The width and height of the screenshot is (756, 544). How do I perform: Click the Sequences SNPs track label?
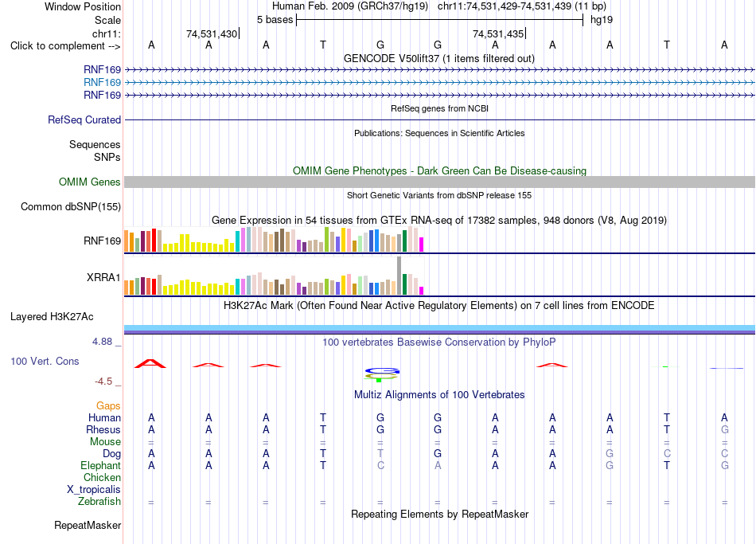click(95, 151)
